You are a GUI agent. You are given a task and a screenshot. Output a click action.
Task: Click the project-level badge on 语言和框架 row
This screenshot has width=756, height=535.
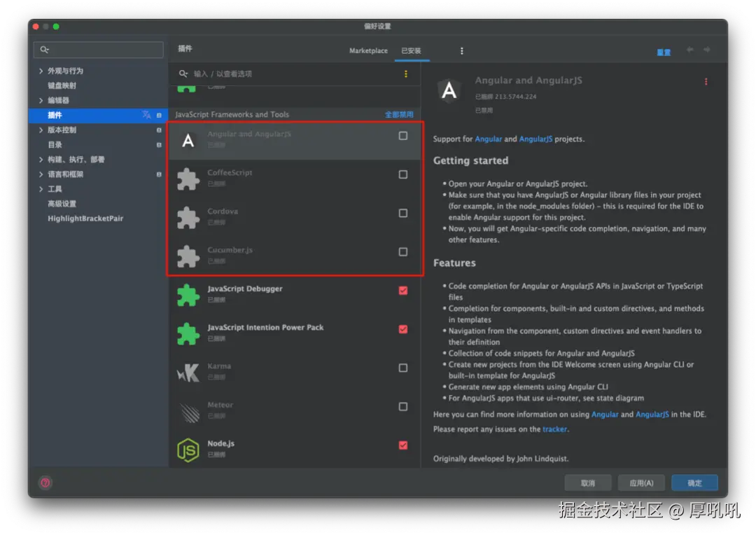(x=159, y=174)
